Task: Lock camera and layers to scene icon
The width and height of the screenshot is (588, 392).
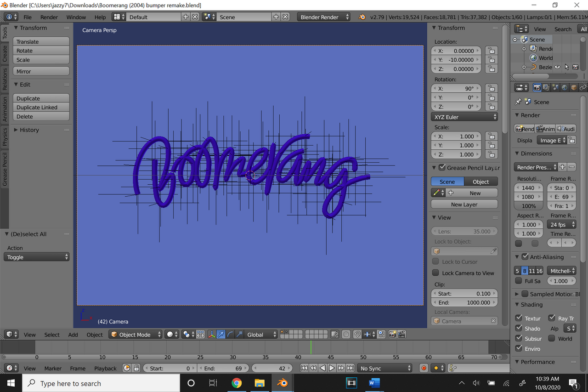Action: coord(334,335)
